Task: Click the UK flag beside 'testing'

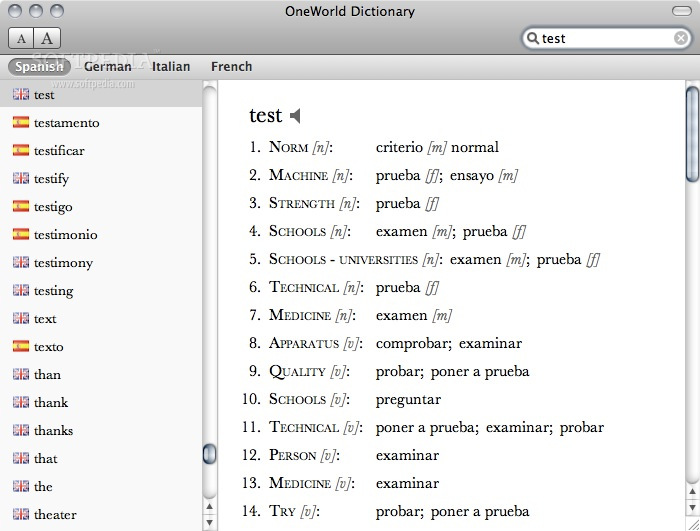Action: [x=21, y=290]
